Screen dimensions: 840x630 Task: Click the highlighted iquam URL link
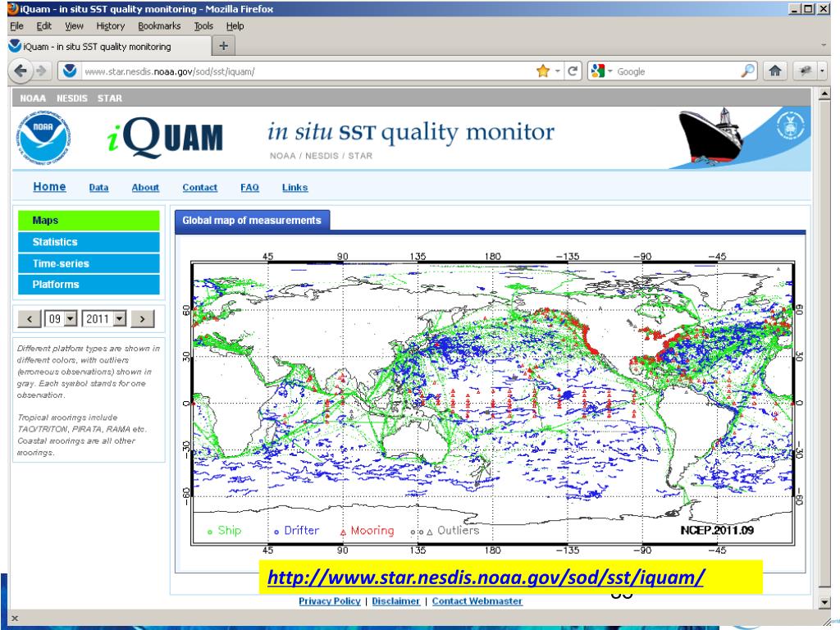pyautogui.click(x=486, y=577)
